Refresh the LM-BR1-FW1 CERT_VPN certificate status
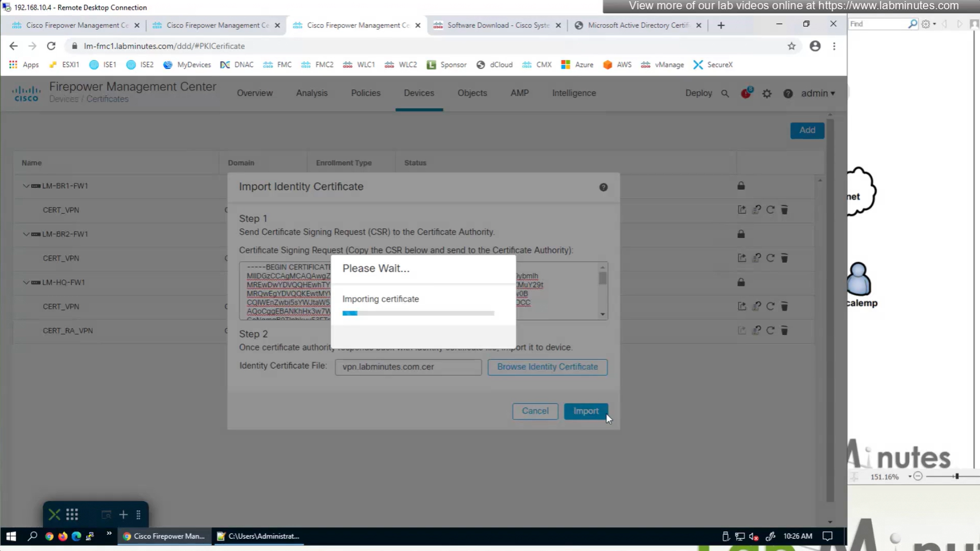The image size is (980, 551). pos(770,210)
